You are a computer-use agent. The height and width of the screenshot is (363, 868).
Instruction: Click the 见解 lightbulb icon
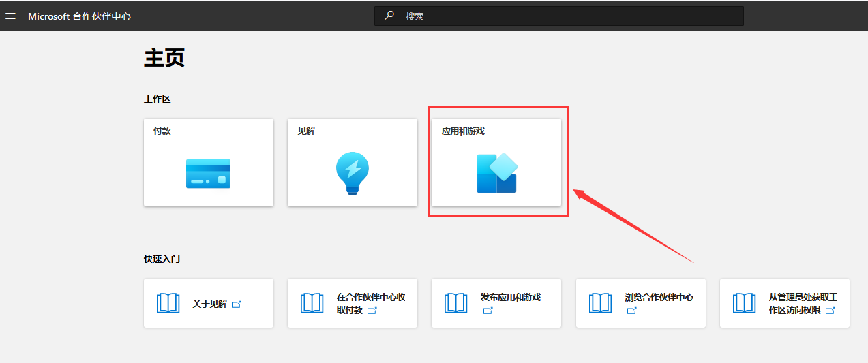point(353,174)
